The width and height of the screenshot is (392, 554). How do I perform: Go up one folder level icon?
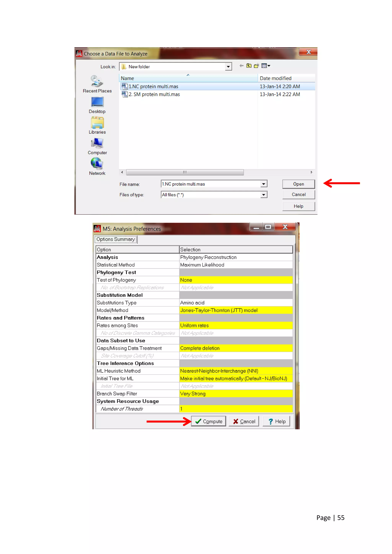click(249, 66)
